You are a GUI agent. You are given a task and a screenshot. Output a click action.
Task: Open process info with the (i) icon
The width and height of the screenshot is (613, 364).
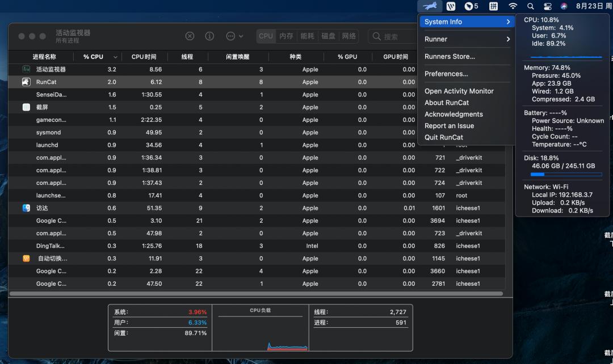209,36
